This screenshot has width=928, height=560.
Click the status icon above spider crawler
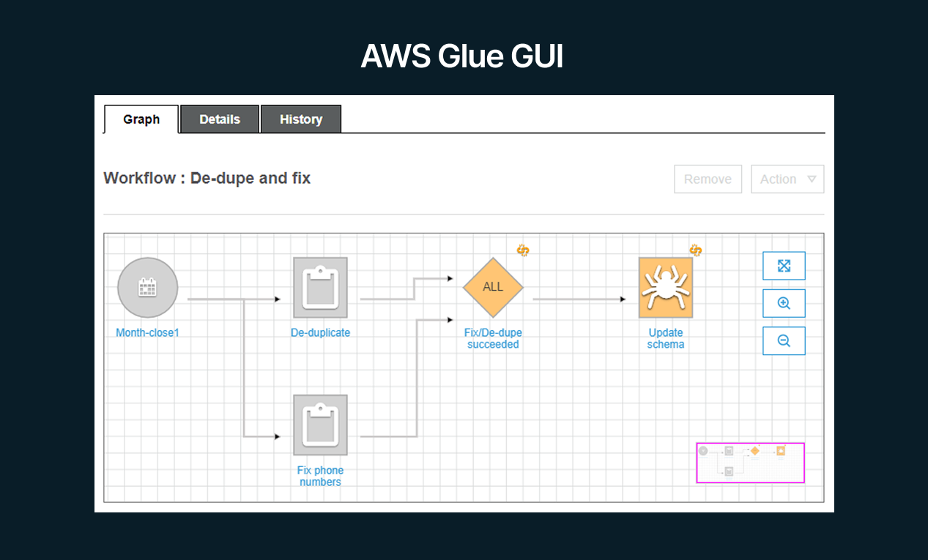click(x=696, y=250)
